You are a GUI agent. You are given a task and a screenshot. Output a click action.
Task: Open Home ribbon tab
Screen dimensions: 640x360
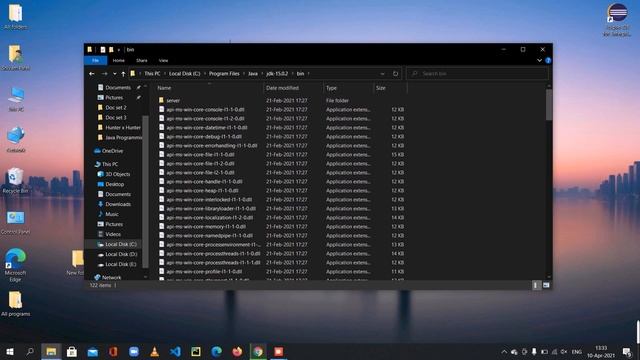[x=118, y=60]
